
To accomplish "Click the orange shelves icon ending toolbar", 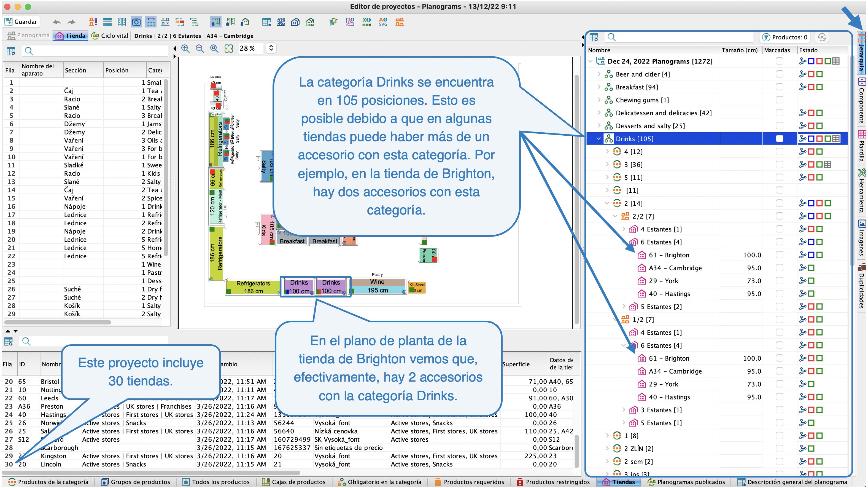I will click(400, 22).
